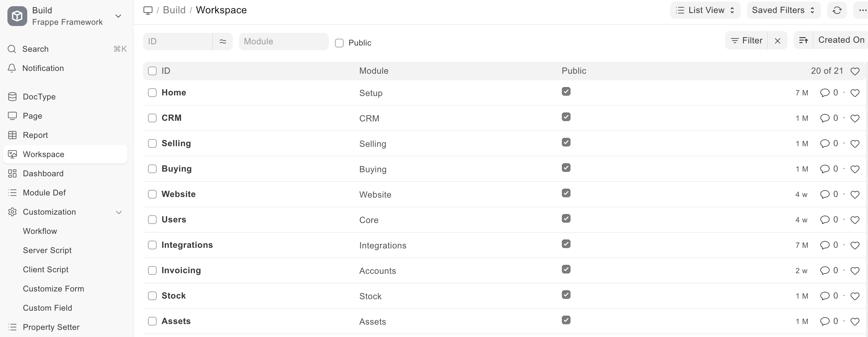Viewport: 868px width, 337px height.
Task: Toggle the Public filter checkbox
Action: [339, 43]
